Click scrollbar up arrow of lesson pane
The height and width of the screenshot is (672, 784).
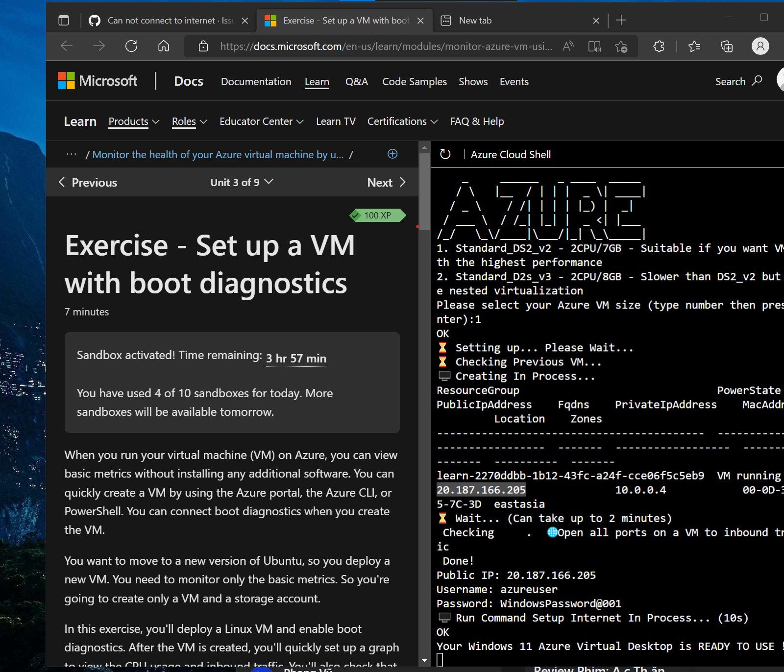pos(424,146)
